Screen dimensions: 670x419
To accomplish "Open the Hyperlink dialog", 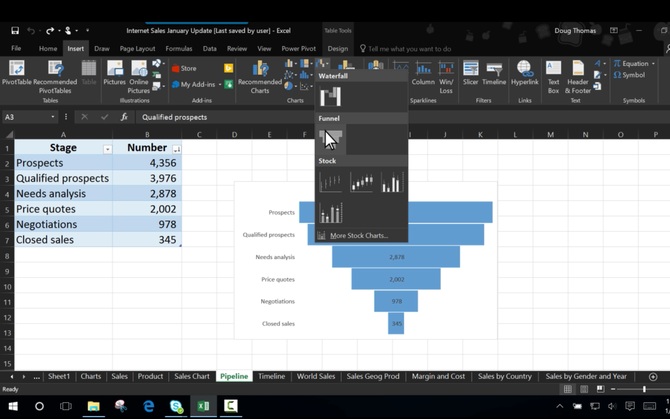I will tap(526, 75).
